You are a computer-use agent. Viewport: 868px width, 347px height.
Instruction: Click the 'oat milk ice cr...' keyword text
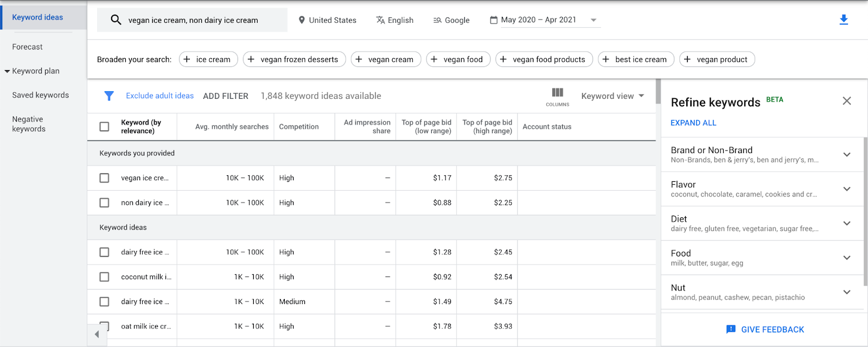pyautogui.click(x=146, y=326)
